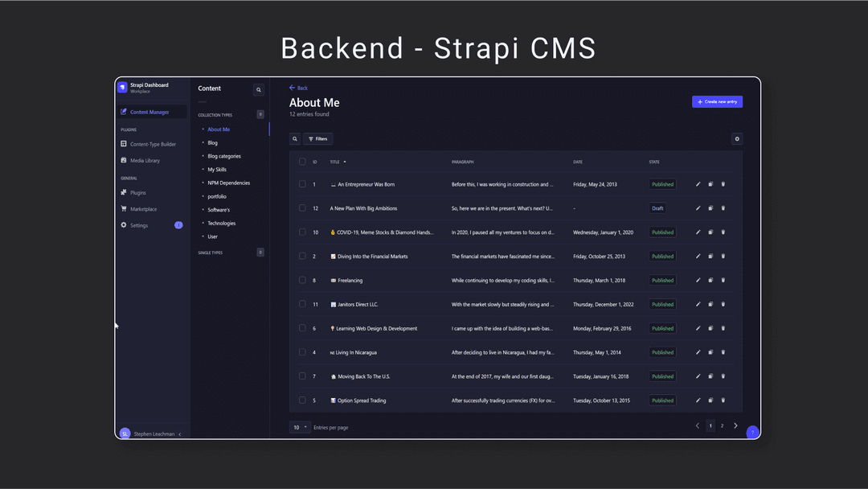
Task: Click the search icon in Content sidebar
Action: 258,90
